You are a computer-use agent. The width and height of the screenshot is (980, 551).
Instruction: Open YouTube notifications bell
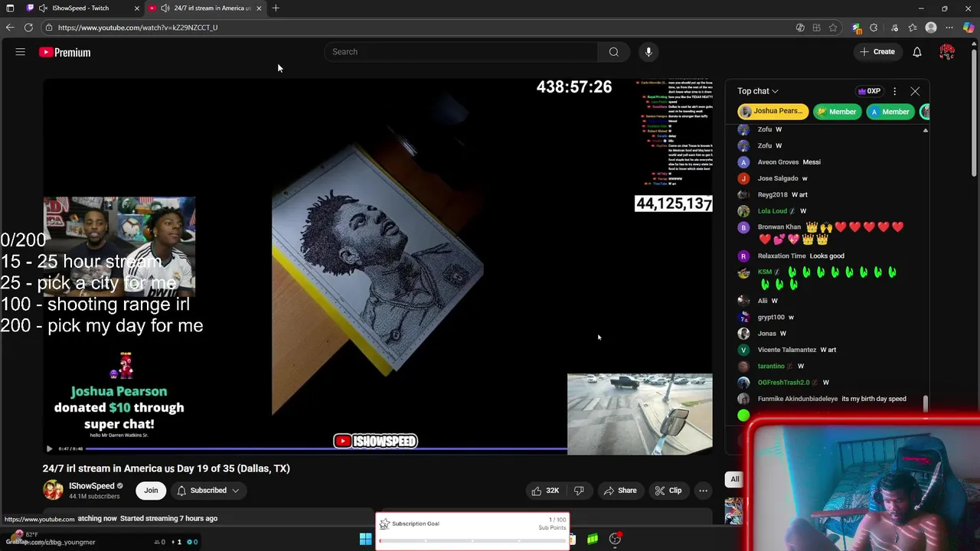coord(917,52)
